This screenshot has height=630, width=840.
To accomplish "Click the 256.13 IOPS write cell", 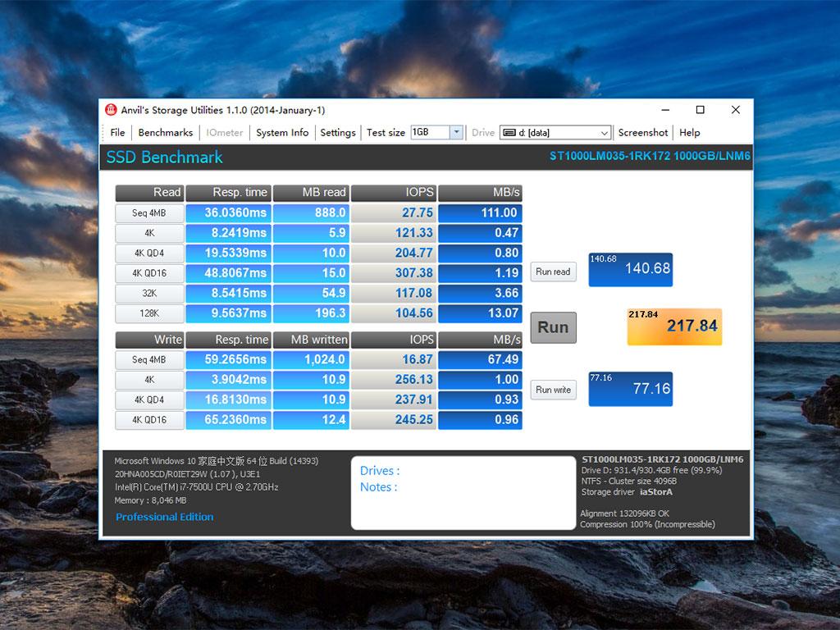I will point(394,380).
